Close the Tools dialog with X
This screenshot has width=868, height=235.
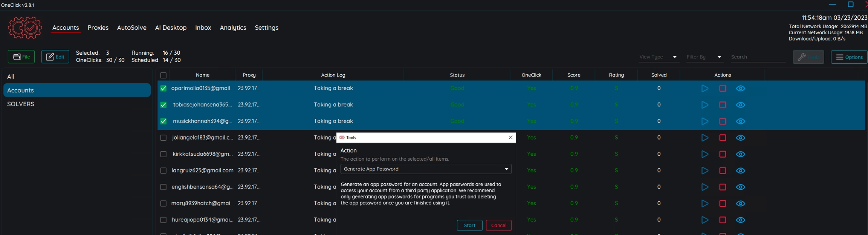point(510,138)
